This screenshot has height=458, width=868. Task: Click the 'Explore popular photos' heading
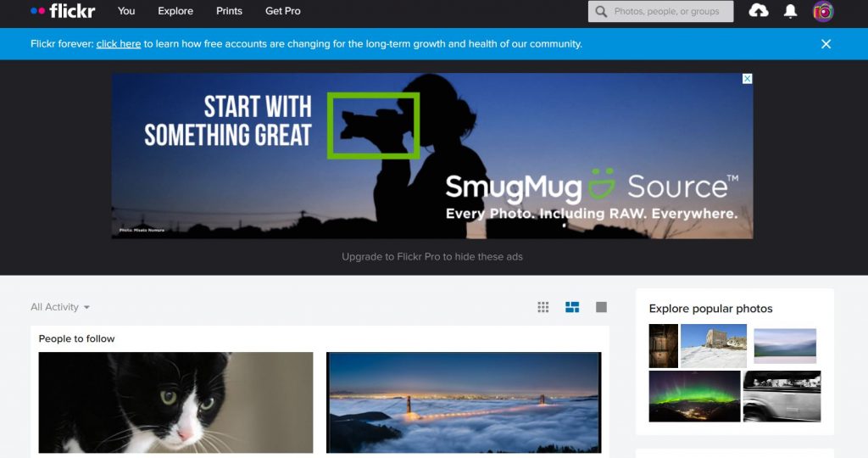711,309
